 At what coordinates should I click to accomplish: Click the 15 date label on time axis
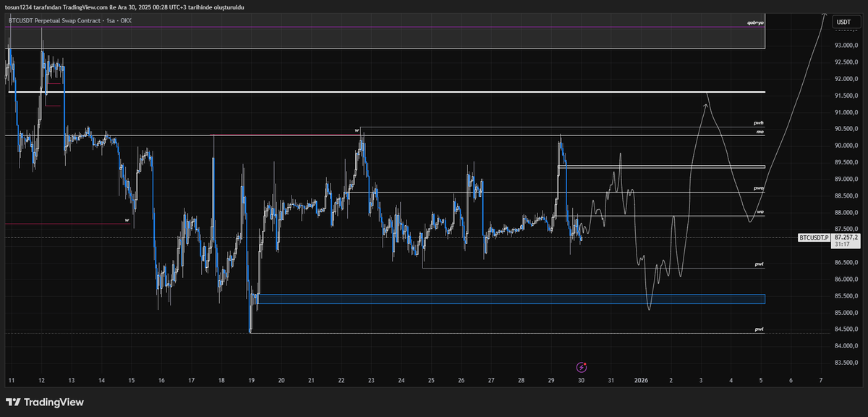131,379
